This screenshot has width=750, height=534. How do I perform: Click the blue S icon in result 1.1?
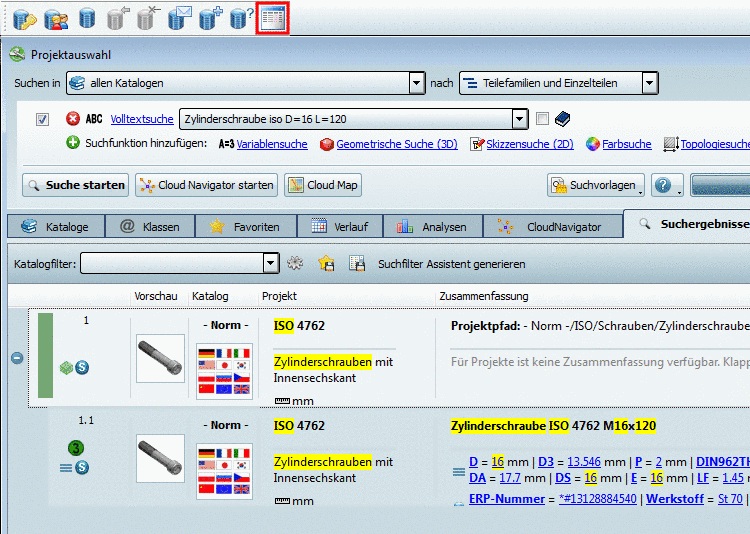(82, 467)
